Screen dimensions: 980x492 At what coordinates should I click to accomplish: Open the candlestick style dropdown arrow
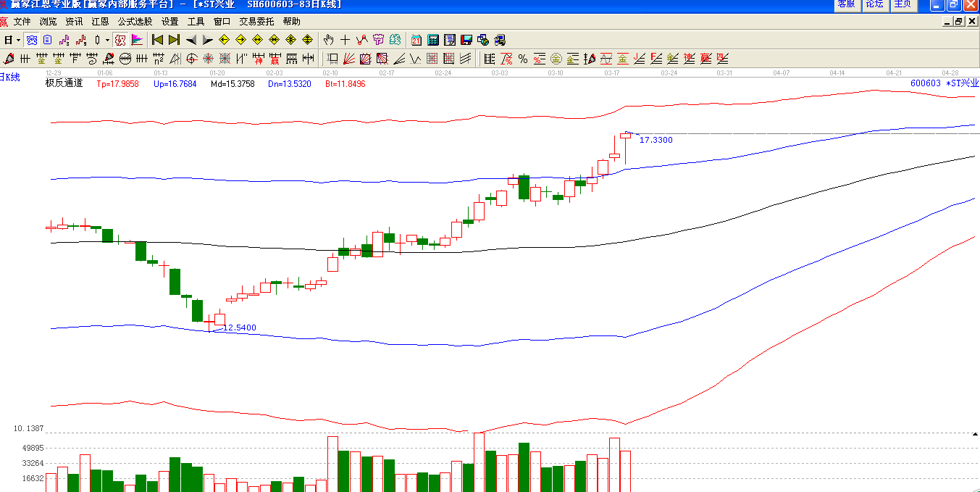coord(107,40)
